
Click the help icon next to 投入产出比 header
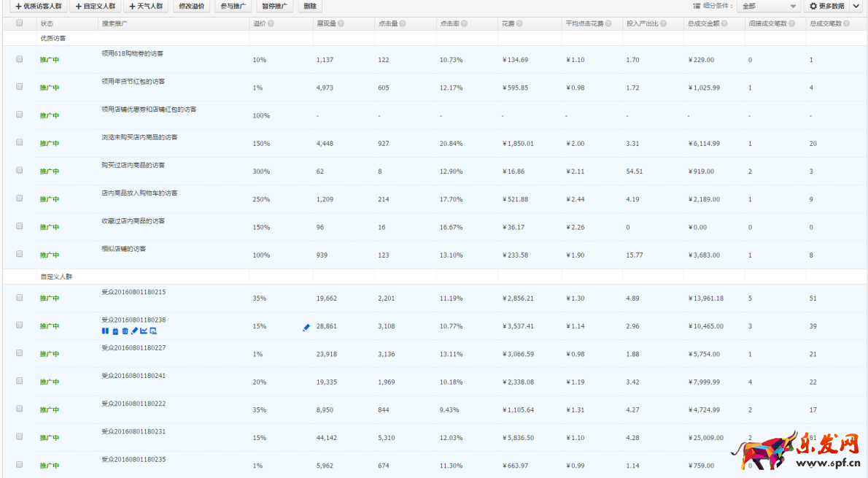[664, 23]
